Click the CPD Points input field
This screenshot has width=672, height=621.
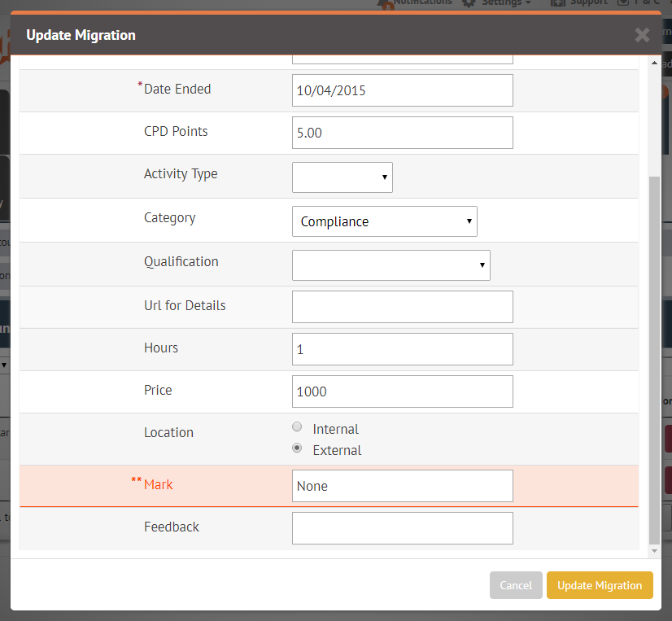pos(403,133)
